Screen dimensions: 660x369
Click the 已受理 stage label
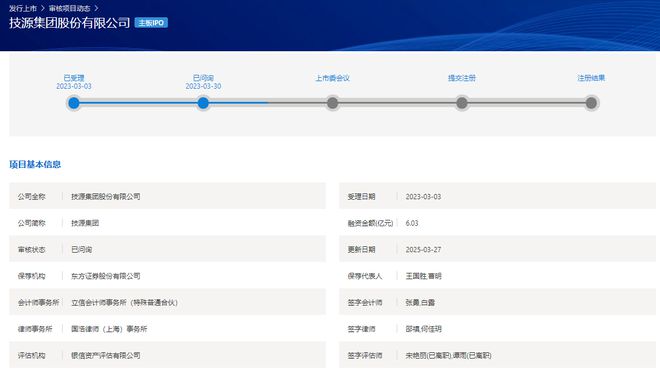74,78
